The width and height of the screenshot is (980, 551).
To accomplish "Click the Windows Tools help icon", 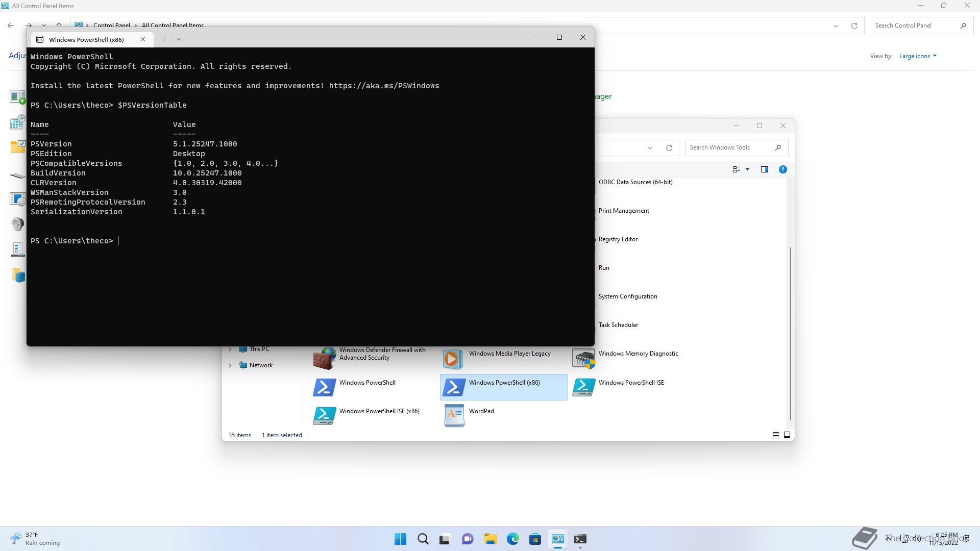I will click(x=782, y=169).
